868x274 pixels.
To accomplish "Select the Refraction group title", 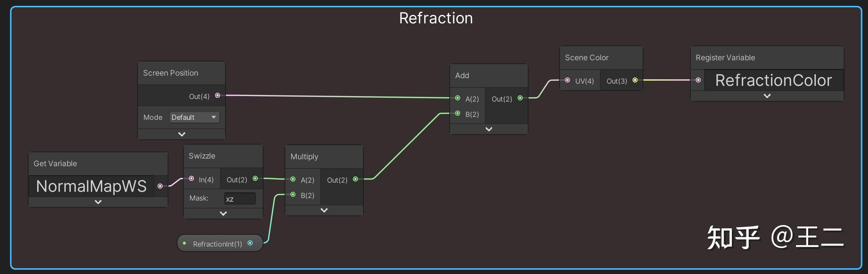I will click(436, 18).
